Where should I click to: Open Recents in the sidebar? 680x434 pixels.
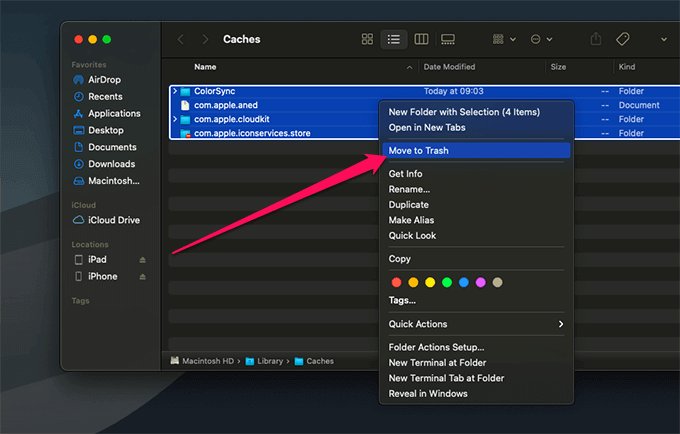98,97
